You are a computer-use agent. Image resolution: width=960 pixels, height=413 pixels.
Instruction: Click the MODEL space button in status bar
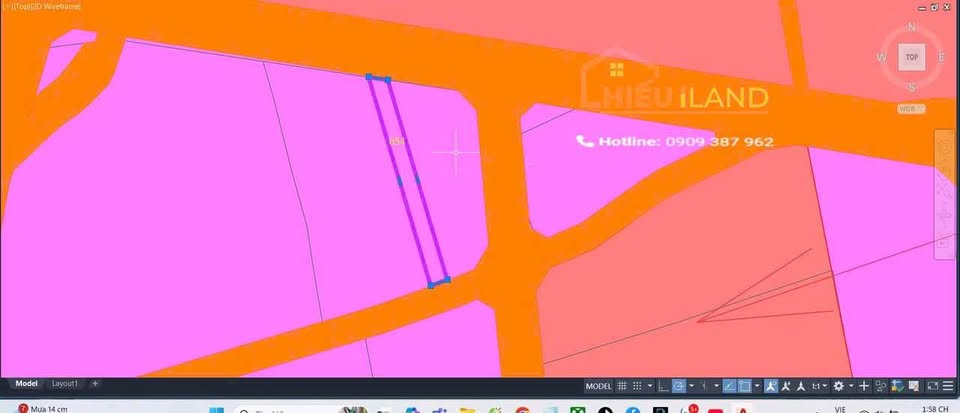pyautogui.click(x=598, y=386)
